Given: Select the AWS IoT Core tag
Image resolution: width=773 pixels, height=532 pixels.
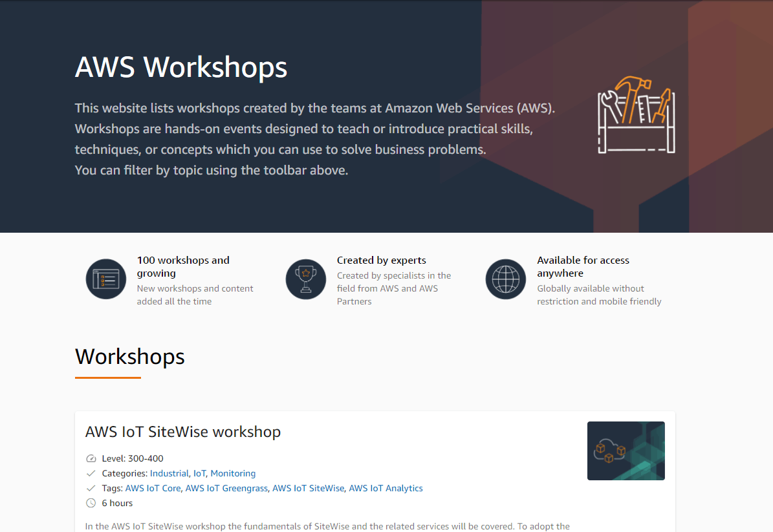Looking at the screenshot, I should (x=153, y=488).
